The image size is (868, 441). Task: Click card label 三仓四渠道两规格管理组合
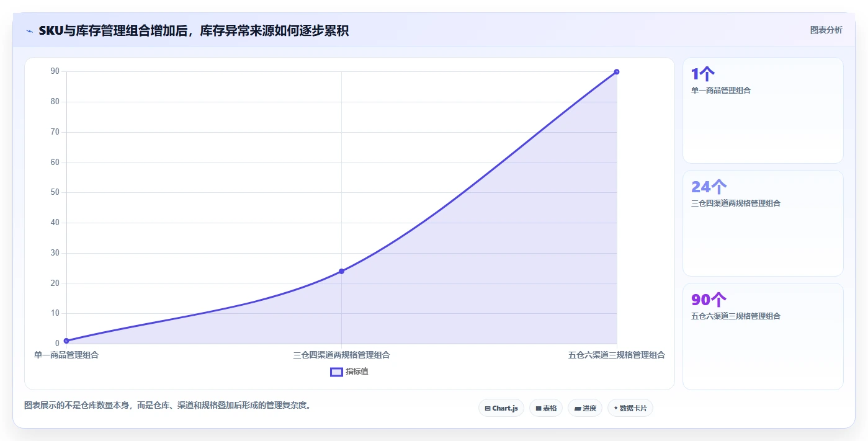pos(736,203)
